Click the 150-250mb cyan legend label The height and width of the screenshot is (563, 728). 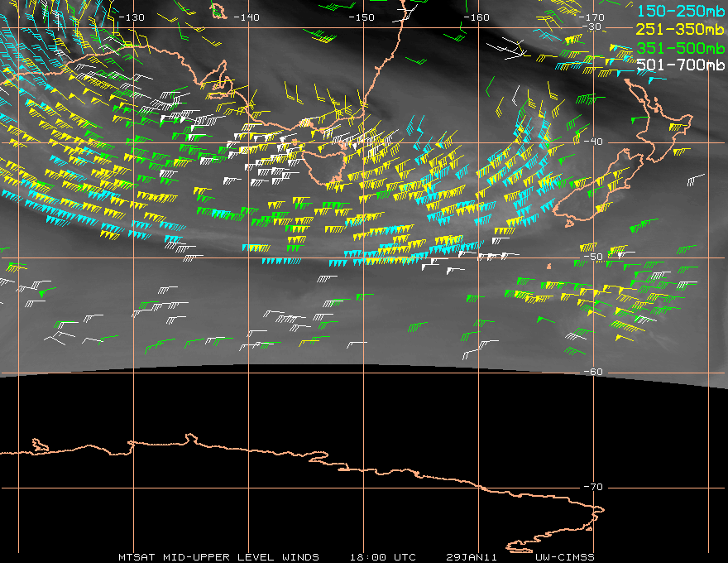pyautogui.click(x=681, y=11)
